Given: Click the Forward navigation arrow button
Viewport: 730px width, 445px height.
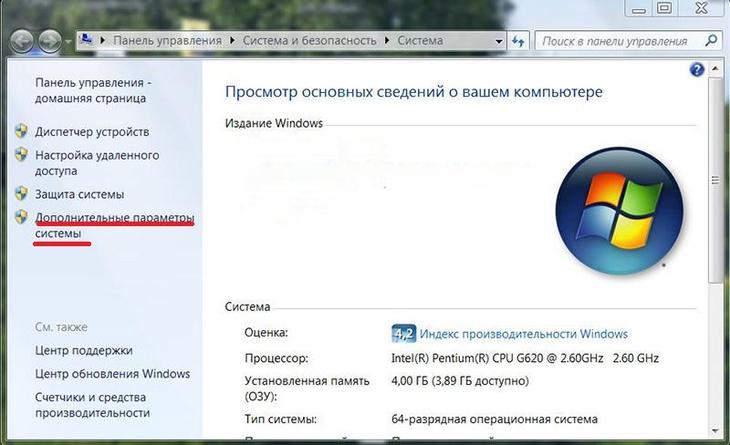Looking at the screenshot, I should click(x=50, y=41).
